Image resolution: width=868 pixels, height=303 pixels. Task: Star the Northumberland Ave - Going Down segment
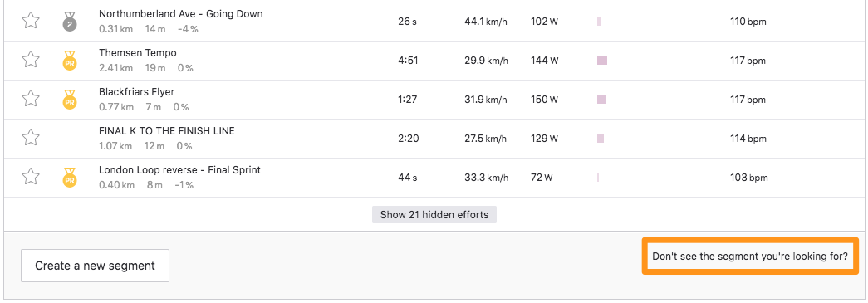[x=31, y=21]
